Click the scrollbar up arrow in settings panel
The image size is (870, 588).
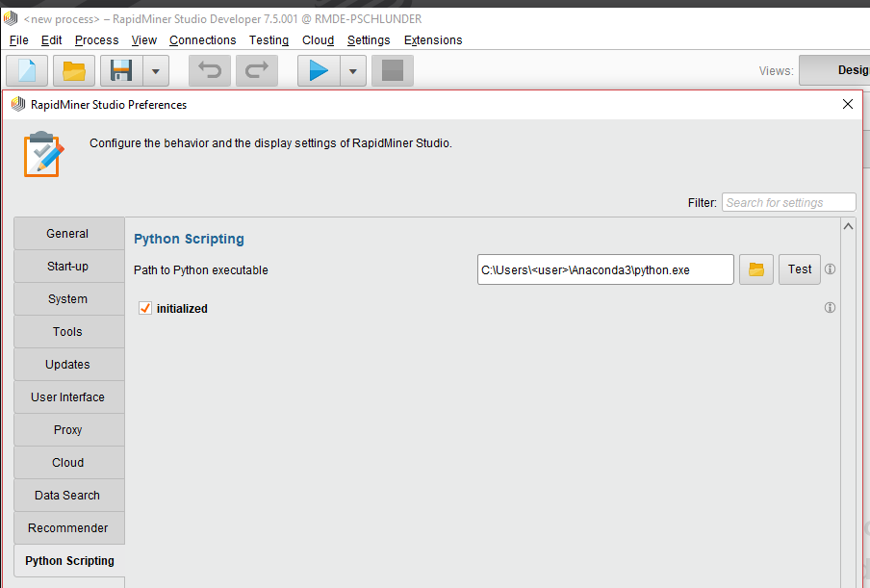(x=848, y=226)
